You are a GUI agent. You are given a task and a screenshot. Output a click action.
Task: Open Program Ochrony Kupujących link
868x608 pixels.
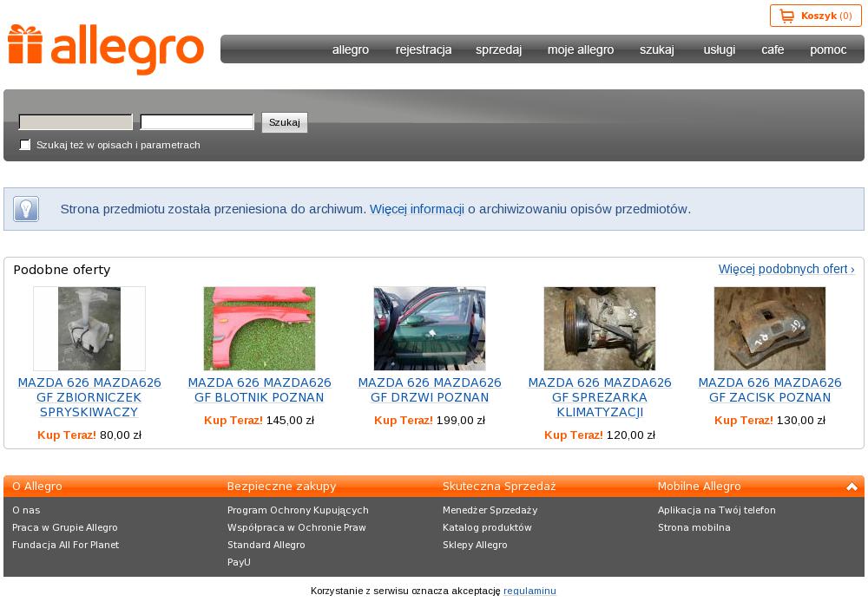pyautogui.click(x=298, y=510)
